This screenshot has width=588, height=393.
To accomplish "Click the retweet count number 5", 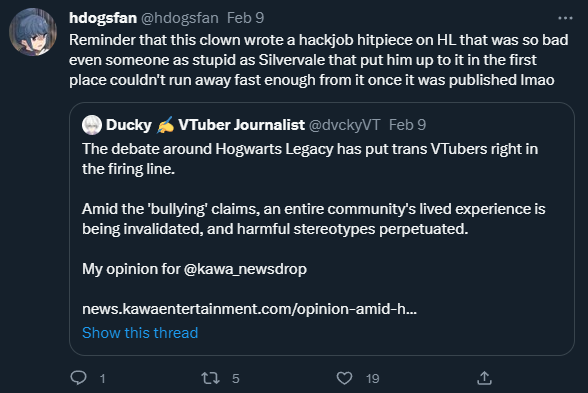I will pos(236,379).
